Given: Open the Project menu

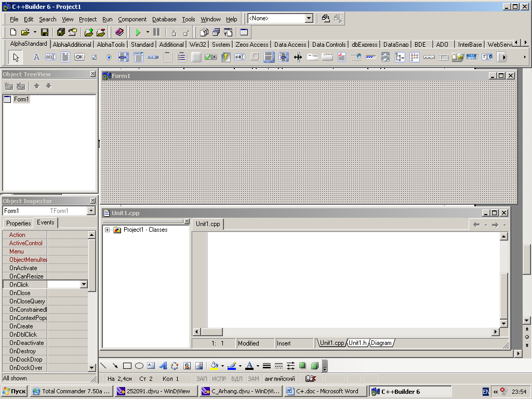Looking at the screenshot, I should coord(87,19).
